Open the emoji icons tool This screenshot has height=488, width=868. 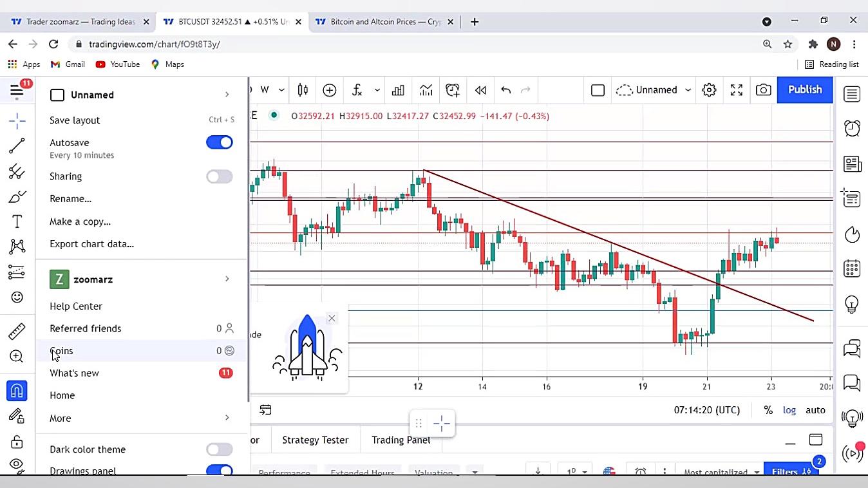tap(17, 297)
